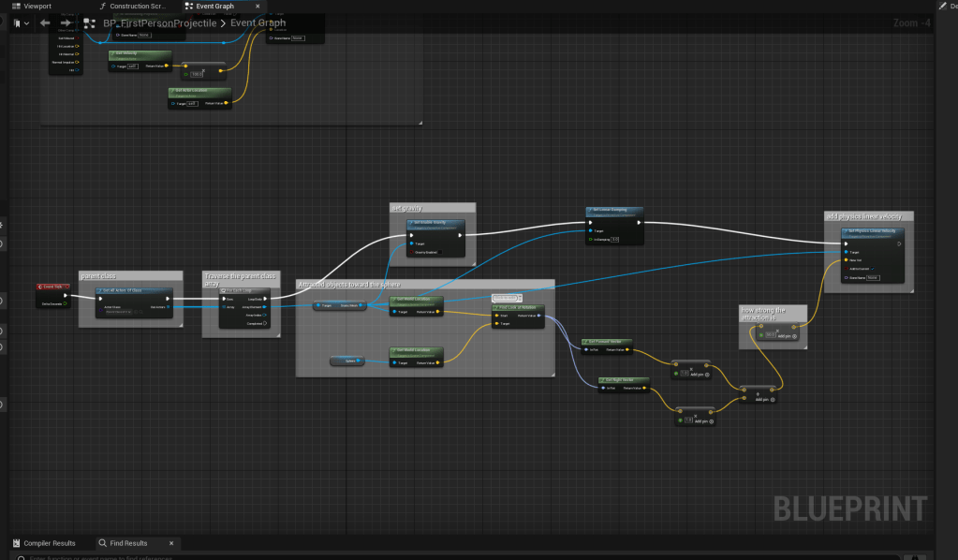Viewport: 958px width, 560px height.
Task: Click the Sphere variable node
Action: pyautogui.click(x=346, y=361)
